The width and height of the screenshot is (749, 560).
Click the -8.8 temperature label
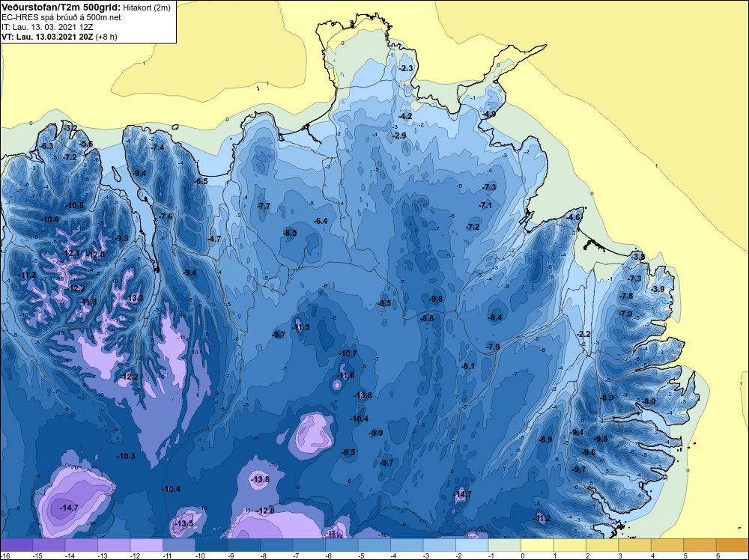427,318
